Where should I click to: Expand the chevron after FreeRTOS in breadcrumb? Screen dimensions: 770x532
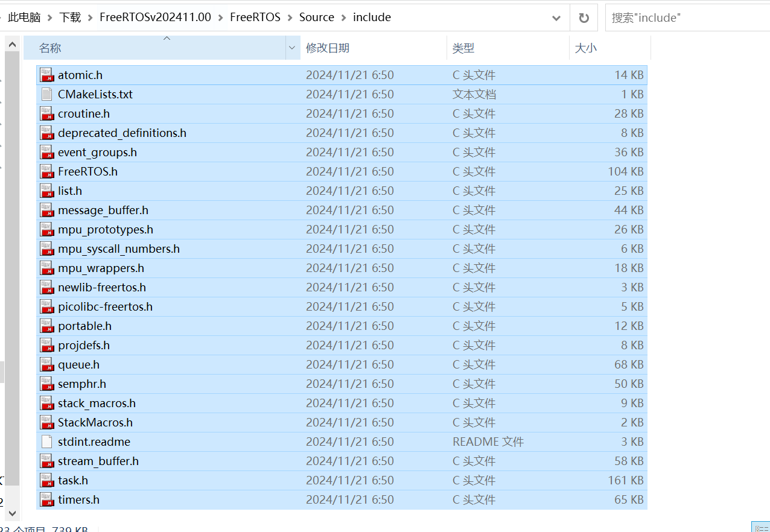click(x=290, y=17)
